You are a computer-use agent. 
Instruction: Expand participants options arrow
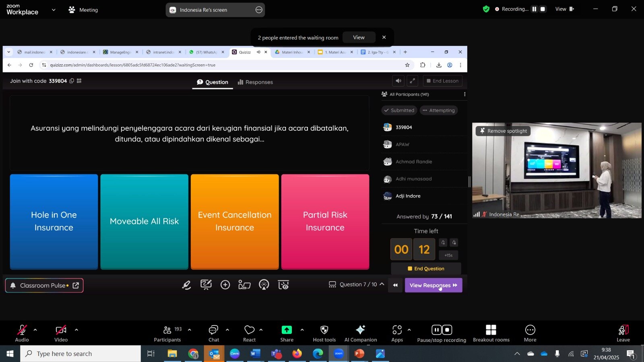click(x=190, y=330)
